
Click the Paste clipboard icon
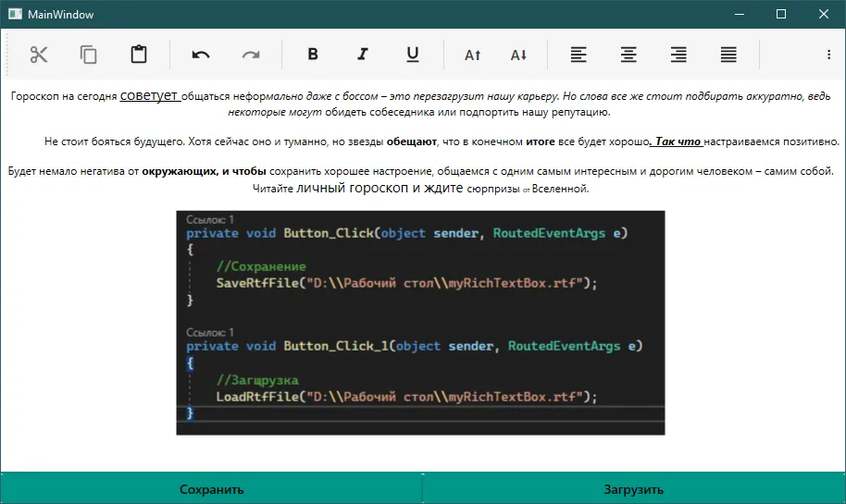(139, 55)
